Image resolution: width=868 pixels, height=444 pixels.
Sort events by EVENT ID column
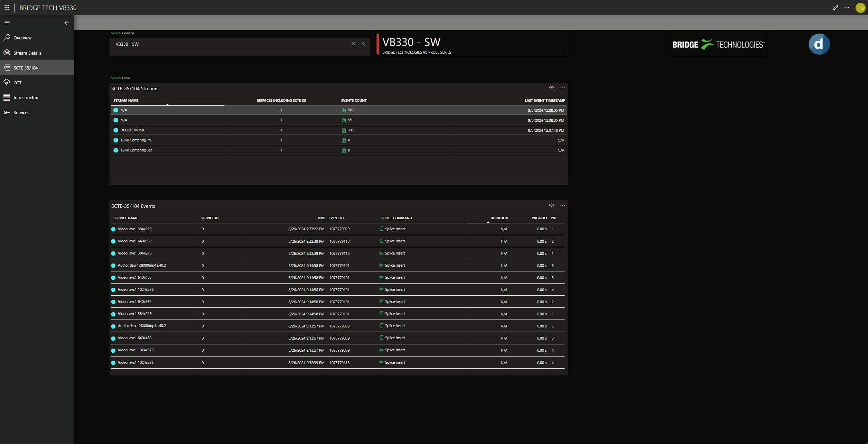(x=336, y=218)
